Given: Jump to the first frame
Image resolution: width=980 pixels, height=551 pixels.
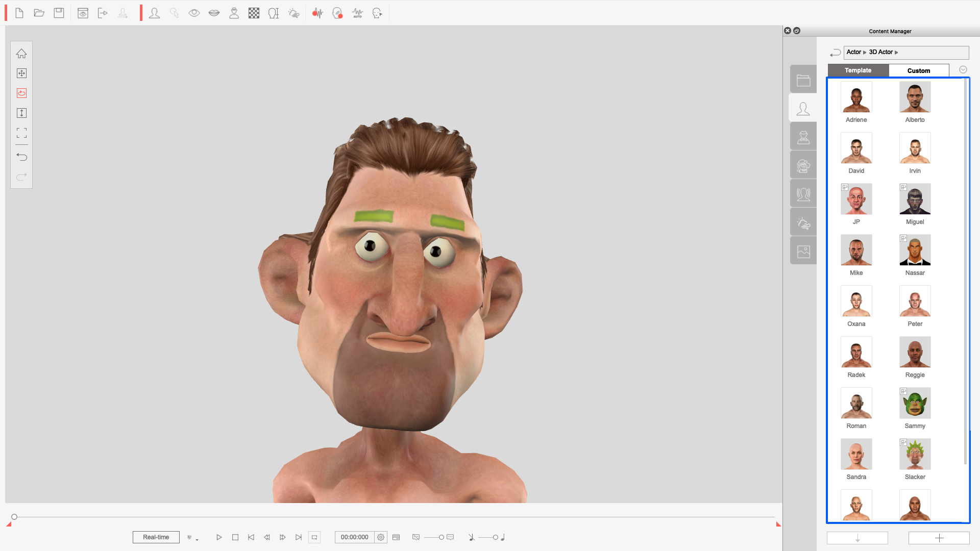Looking at the screenshot, I should [251, 537].
